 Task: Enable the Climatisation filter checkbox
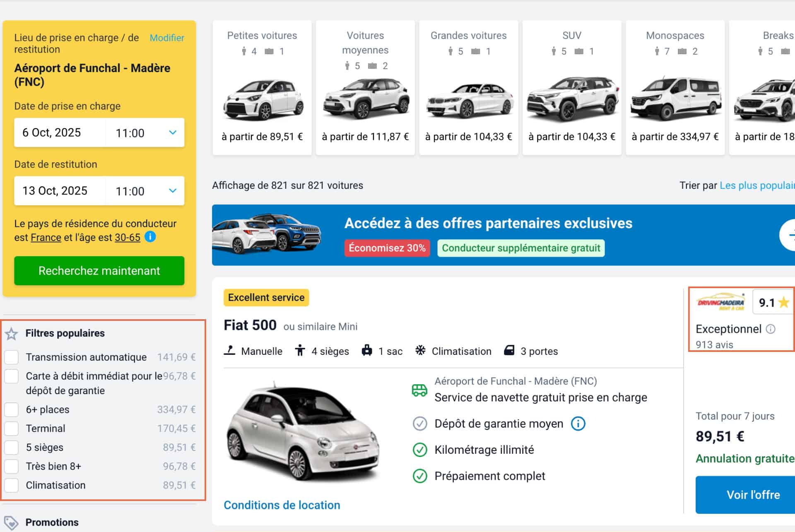pyautogui.click(x=12, y=485)
